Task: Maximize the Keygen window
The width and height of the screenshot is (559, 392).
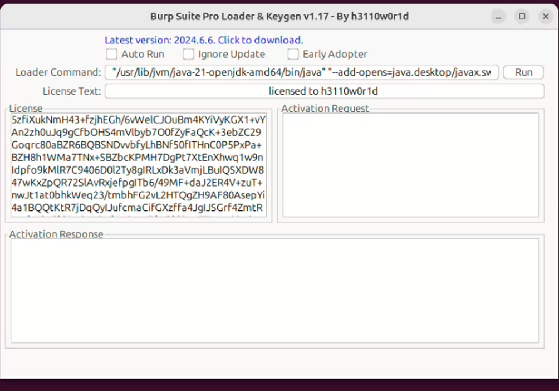Action: tap(522, 16)
